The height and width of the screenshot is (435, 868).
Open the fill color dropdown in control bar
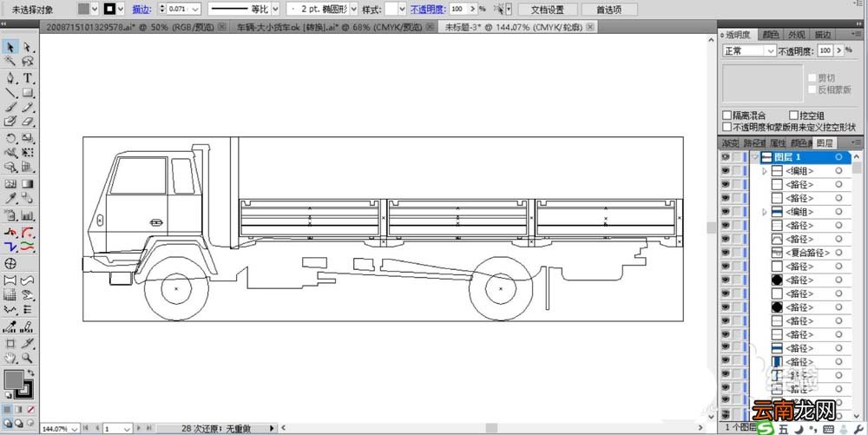click(95, 9)
